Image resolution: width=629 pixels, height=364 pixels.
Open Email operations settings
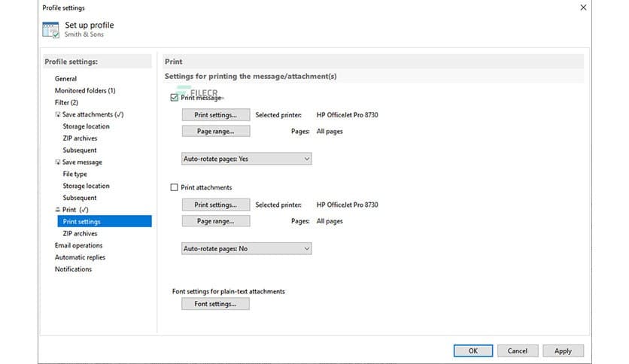pos(78,245)
